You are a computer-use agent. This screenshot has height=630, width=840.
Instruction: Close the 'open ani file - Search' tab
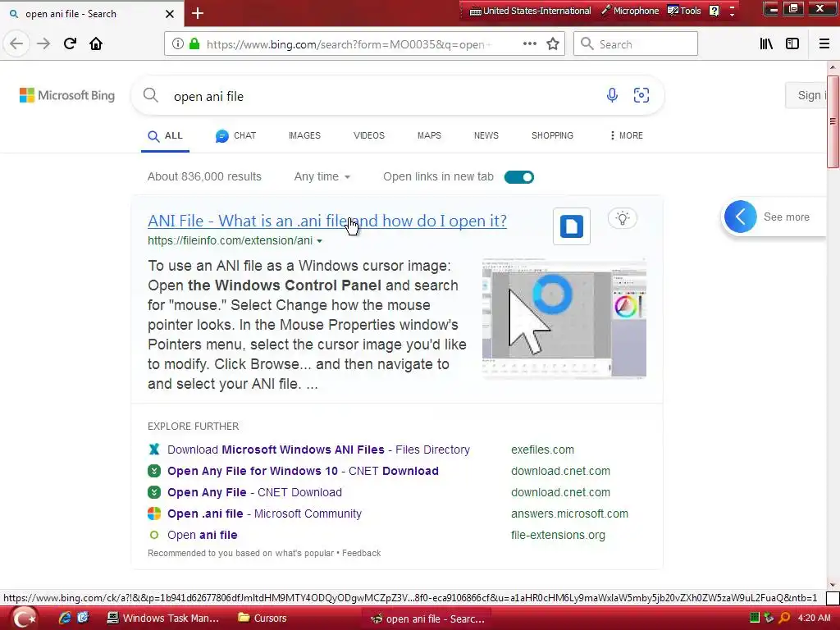click(x=170, y=14)
